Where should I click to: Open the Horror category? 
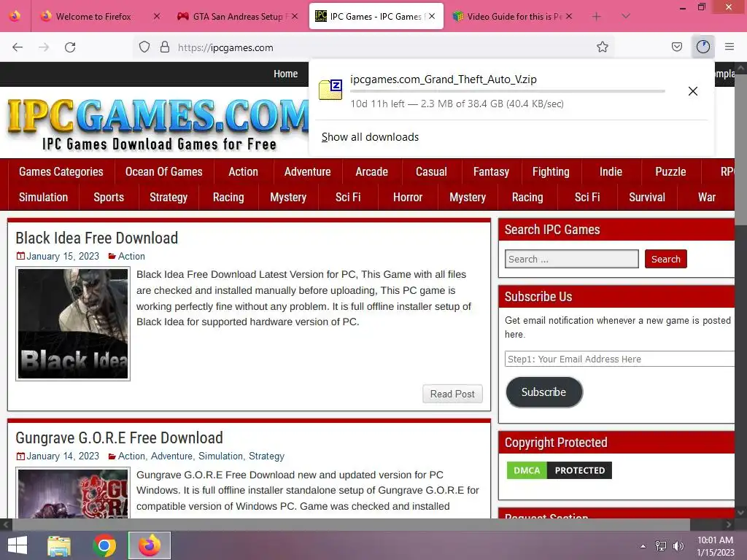coord(407,198)
